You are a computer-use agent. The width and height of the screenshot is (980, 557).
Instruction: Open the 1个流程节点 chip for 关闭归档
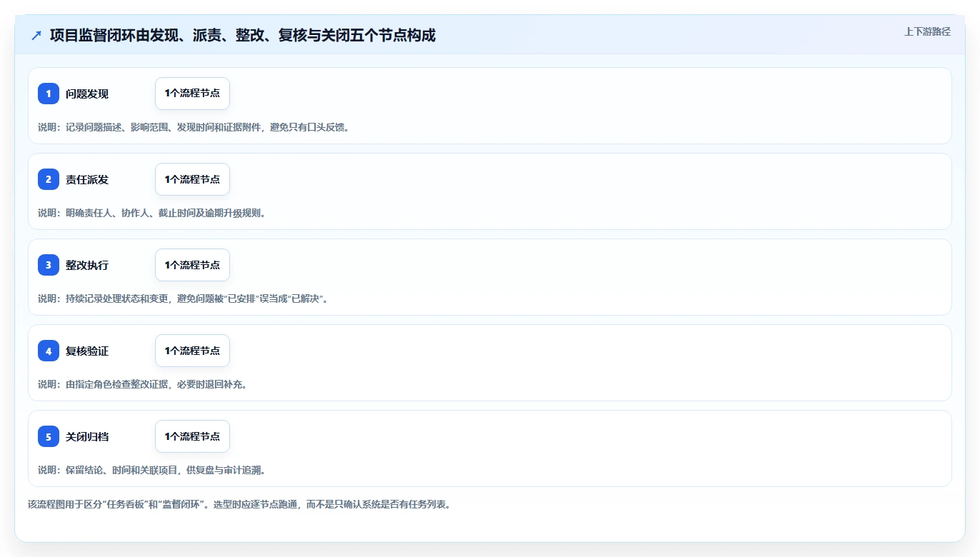point(192,436)
